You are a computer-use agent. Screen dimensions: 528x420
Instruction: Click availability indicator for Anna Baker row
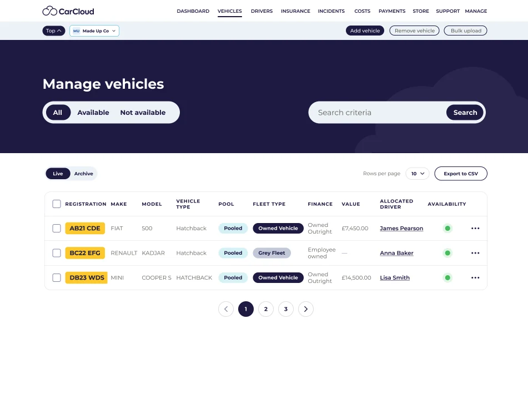(447, 253)
